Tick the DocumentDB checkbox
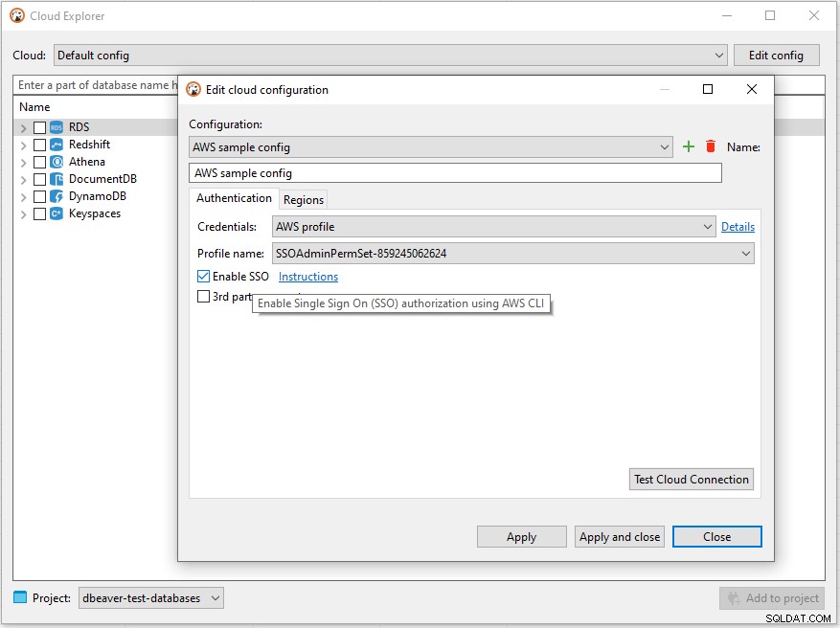 click(39, 179)
